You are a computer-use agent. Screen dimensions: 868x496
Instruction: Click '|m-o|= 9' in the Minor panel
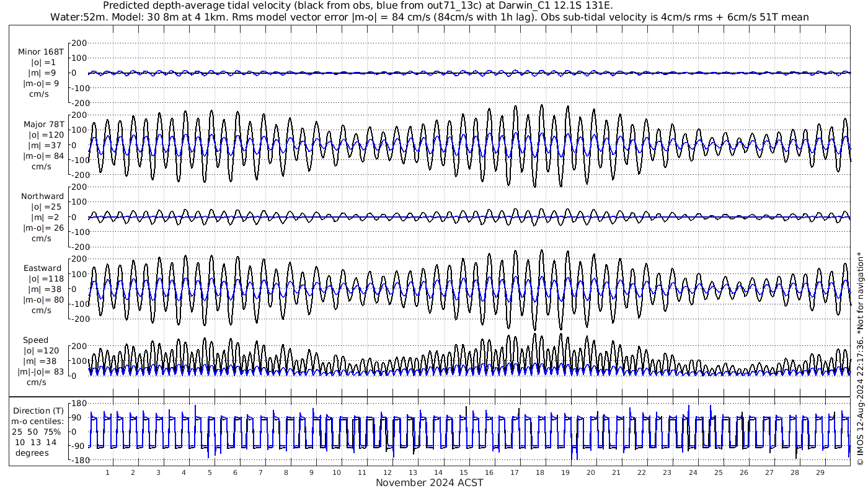pos(41,84)
